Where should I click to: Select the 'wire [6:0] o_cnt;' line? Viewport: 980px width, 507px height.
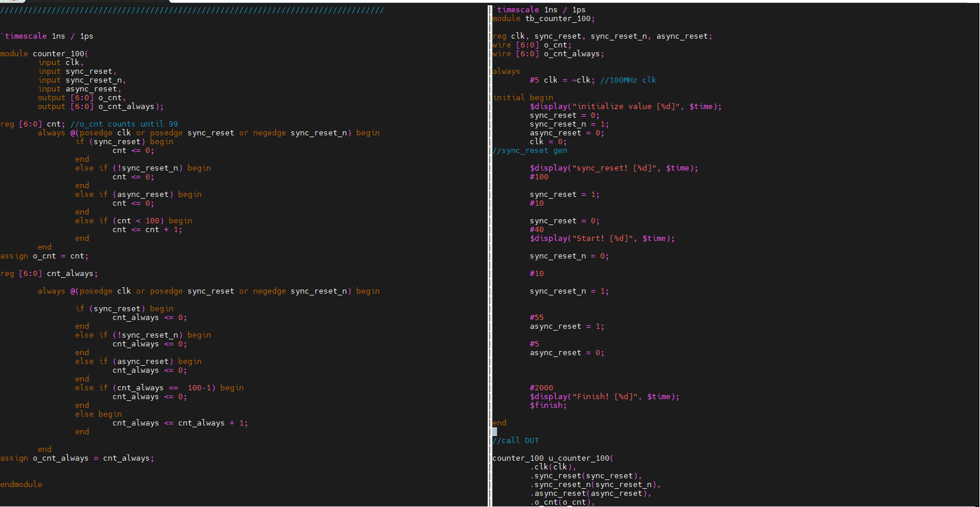point(532,45)
